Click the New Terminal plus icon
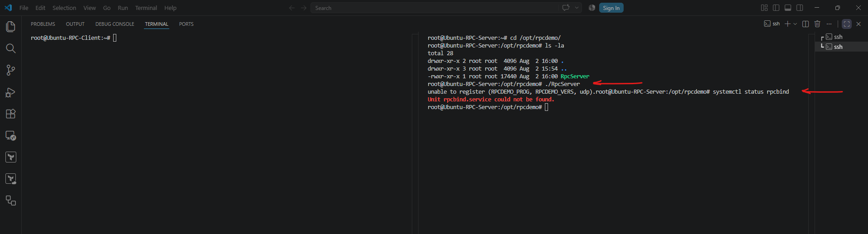Viewport: 868px width, 234px height. click(x=787, y=24)
